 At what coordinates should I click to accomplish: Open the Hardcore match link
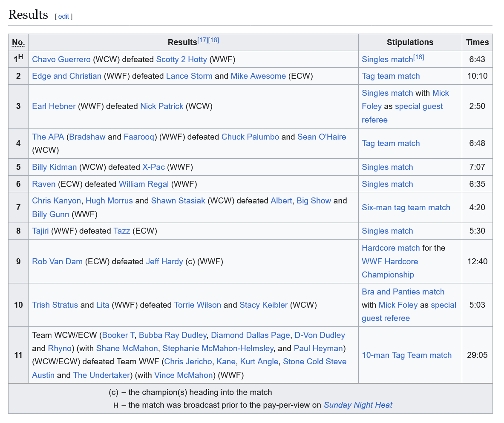tap(391, 248)
